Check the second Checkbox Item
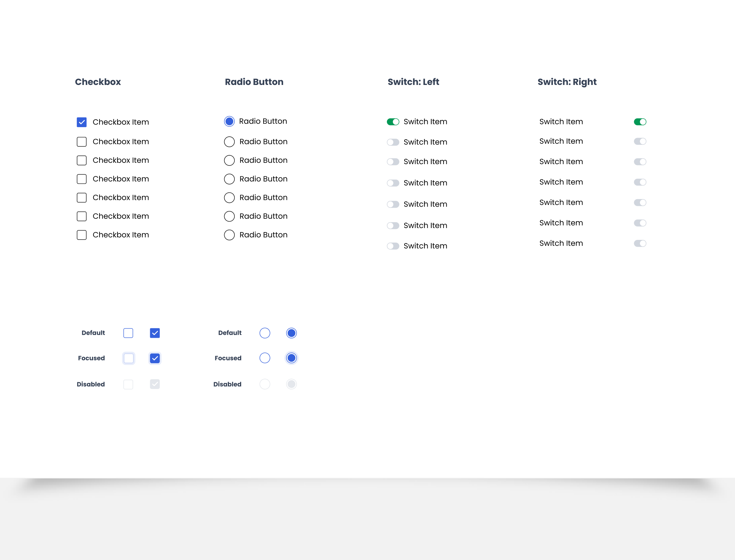Image resolution: width=735 pixels, height=560 pixels. coord(82,142)
